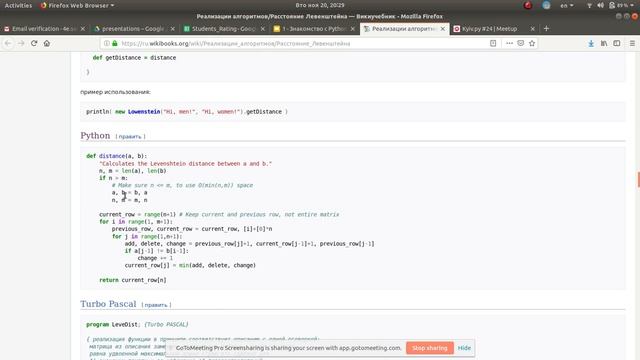Open network wifi indicator

pos(589,5)
